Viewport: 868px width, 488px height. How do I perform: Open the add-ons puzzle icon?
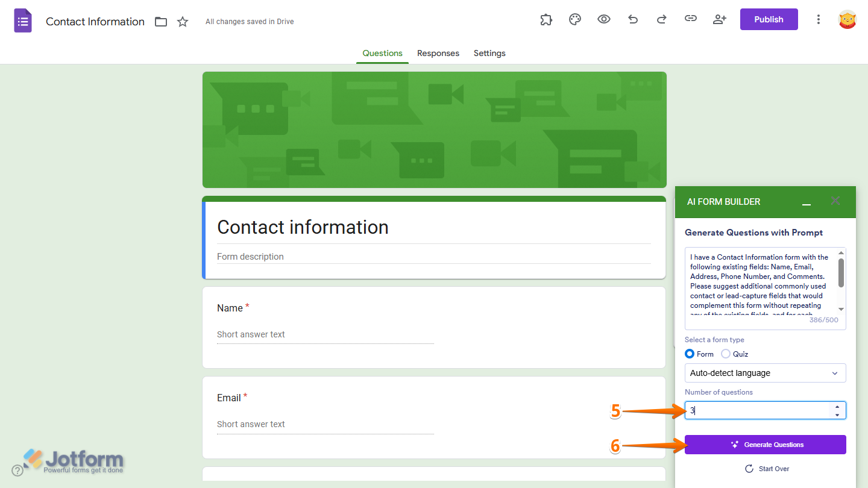(x=546, y=19)
